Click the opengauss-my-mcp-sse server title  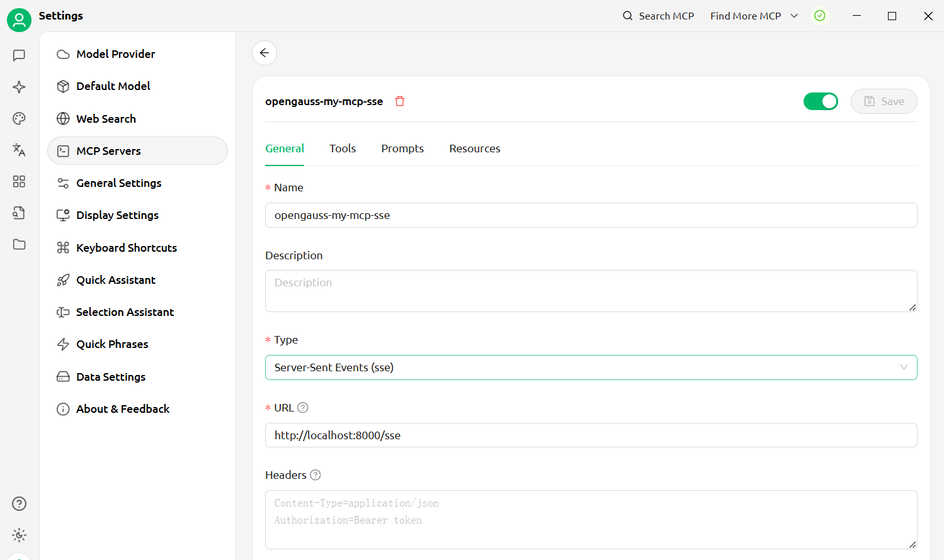click(x=324, y=101)
